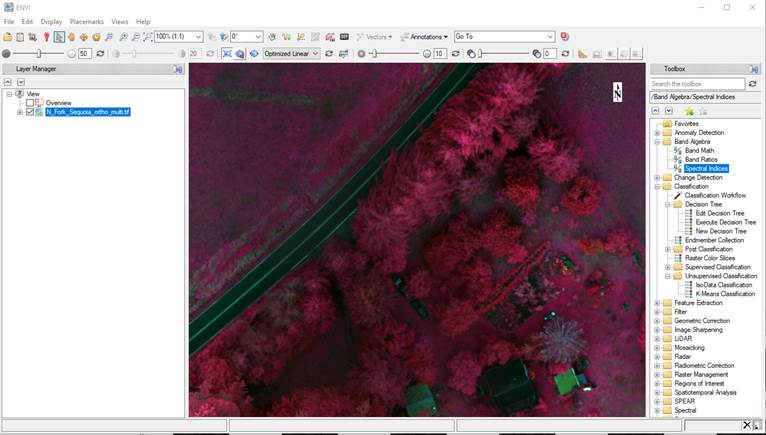This screenshot has width=766, height=435.
Task: Click the Zoom Out magnifier
Action: point(135,37)
